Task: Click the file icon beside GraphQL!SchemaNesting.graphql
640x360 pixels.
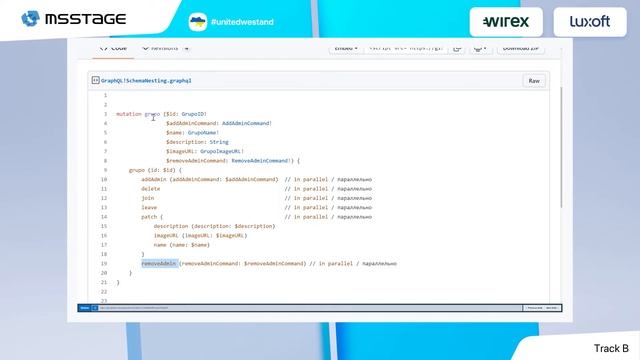Action: pyautogui.click(x=96, y=80)
